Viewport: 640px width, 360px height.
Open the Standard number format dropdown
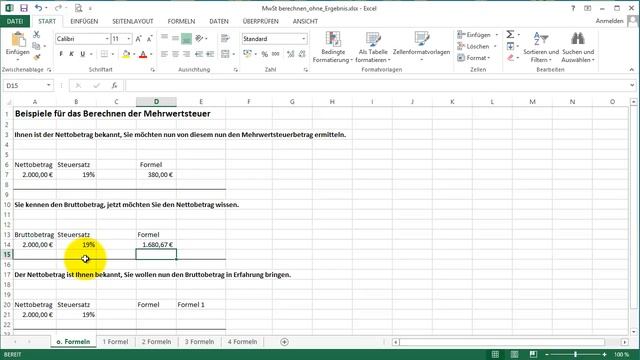304,39
